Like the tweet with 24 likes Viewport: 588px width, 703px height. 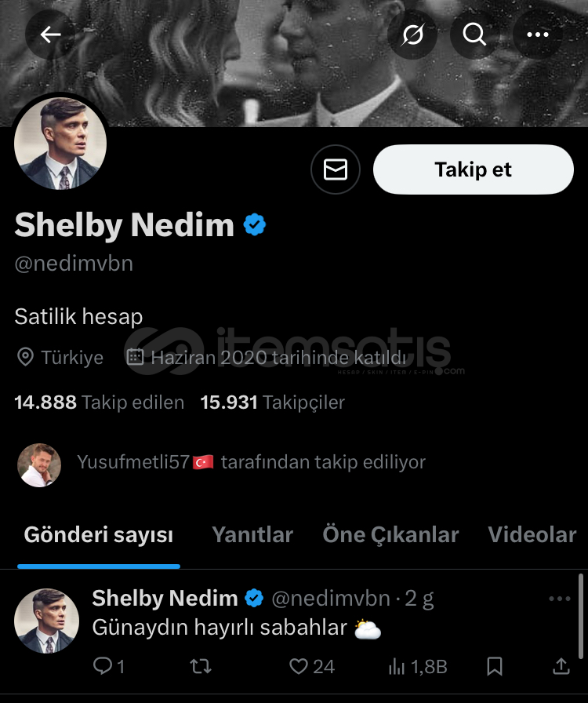(312, 666)
